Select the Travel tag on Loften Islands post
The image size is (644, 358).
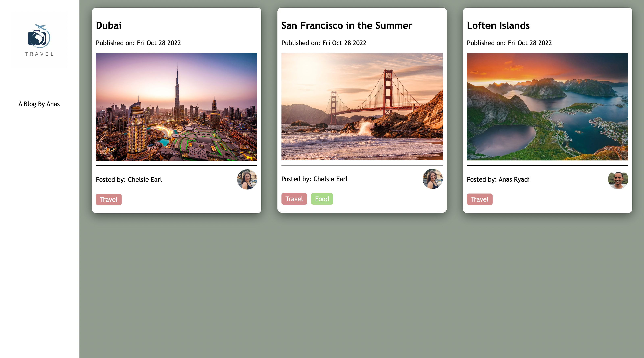[x=479, y=199]
